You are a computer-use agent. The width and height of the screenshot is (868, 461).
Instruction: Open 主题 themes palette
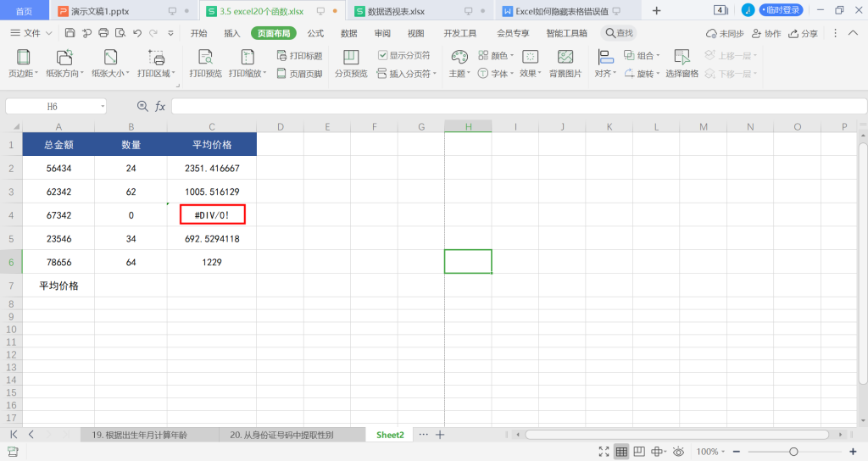click(459, 64)
